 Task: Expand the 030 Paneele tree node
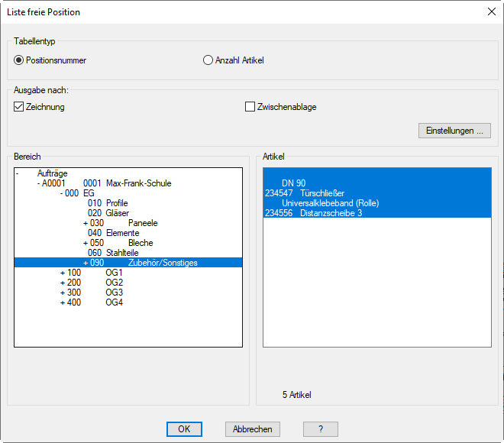[86, 223]
